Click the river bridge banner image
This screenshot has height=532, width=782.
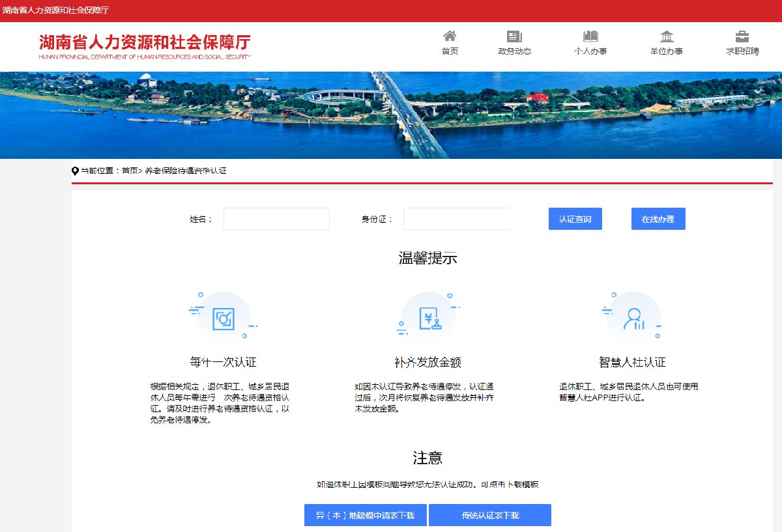coord(391,115)
